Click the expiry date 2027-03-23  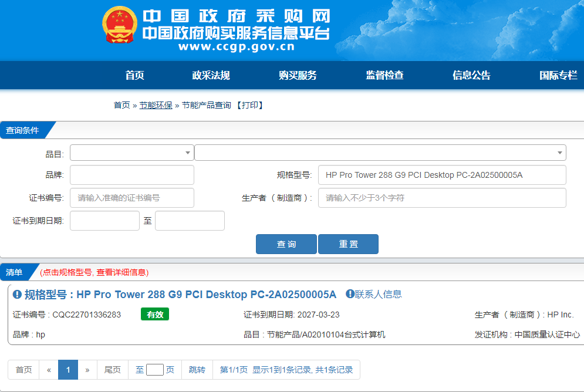[x=319, y=315]
